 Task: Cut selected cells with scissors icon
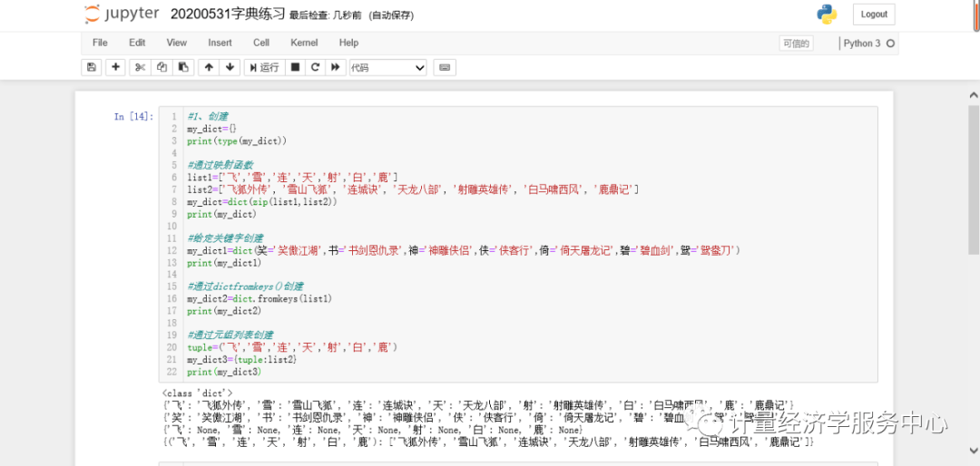coord(140,67)
